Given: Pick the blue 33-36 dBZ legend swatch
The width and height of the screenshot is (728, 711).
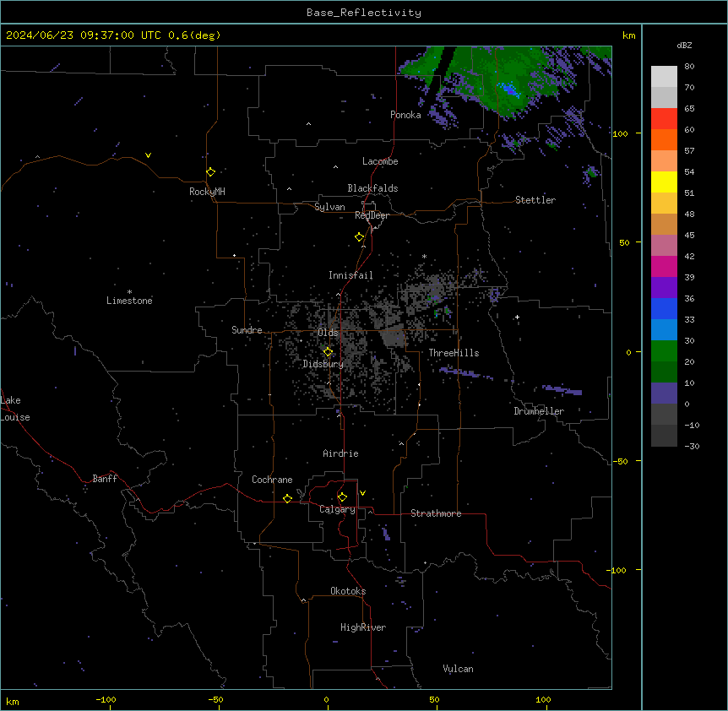Looking at the screenshot, I should 664,308.
